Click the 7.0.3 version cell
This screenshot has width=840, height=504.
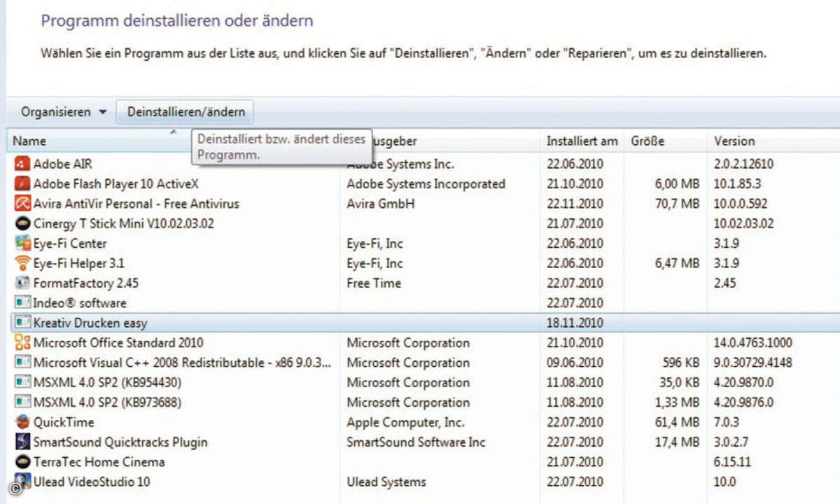pyautogui.click(x=726, y=422)
